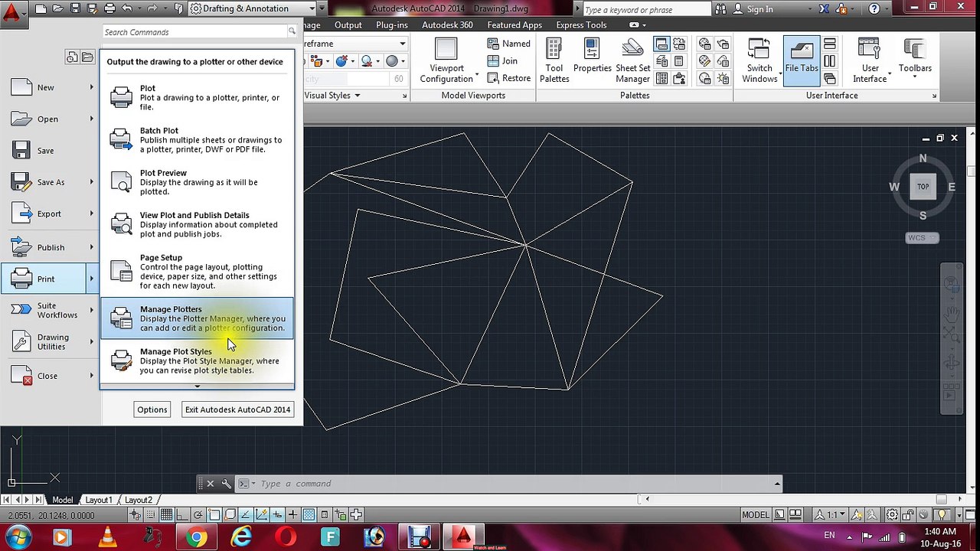
Task: Toggle Snap Mode in status bar
Action: (x=151, y=515)
